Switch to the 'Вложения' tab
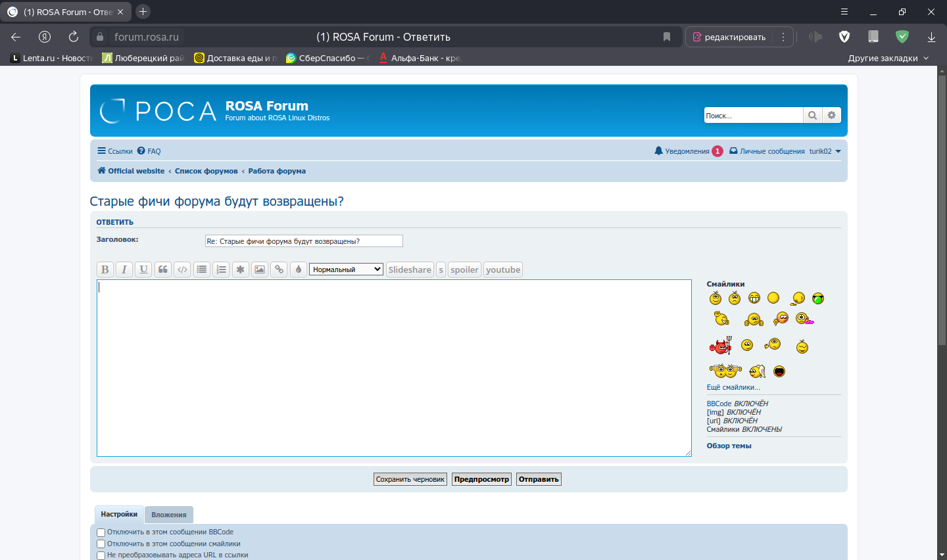The image size is (947, 560). (169, 515)
